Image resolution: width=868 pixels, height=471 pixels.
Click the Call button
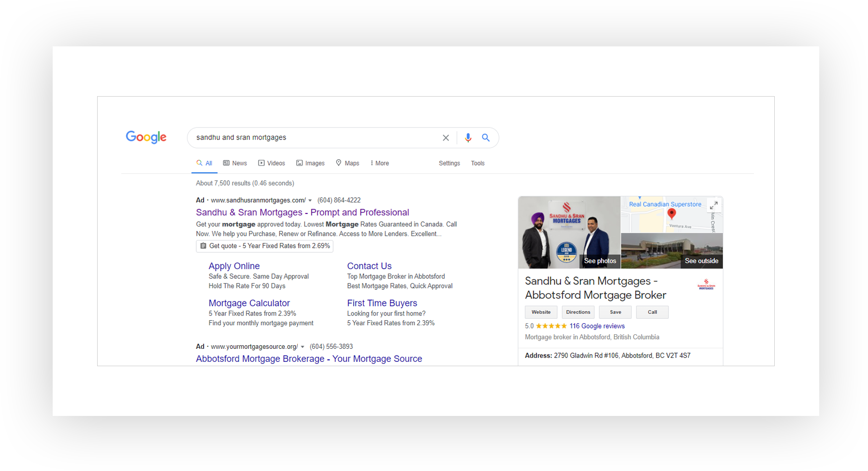[x=652, y=312]
